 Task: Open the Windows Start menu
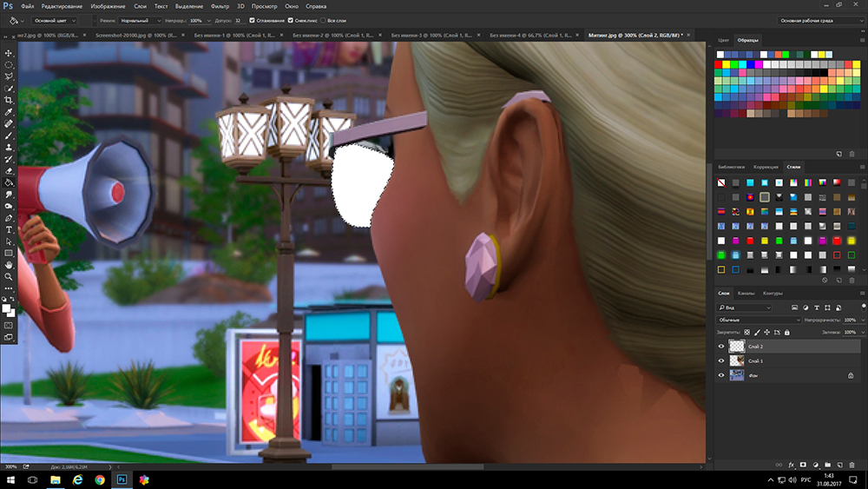pos(10,479)
